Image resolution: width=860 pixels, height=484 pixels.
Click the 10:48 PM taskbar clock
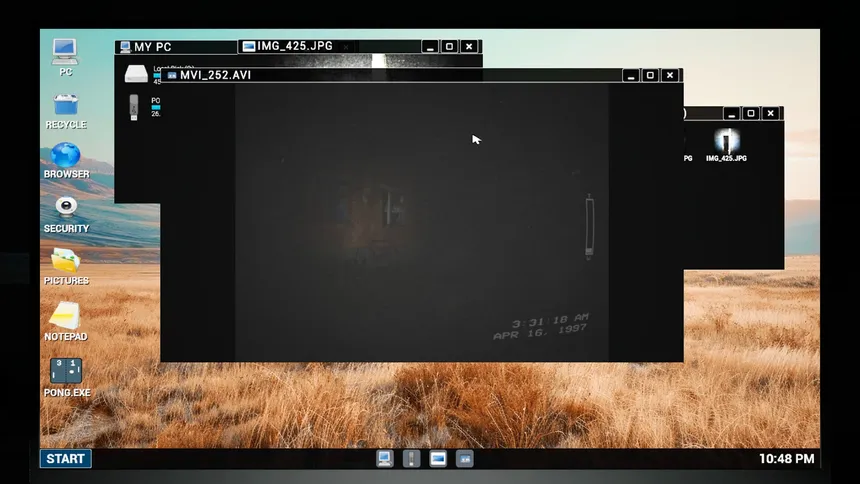[x=787, y=459]
